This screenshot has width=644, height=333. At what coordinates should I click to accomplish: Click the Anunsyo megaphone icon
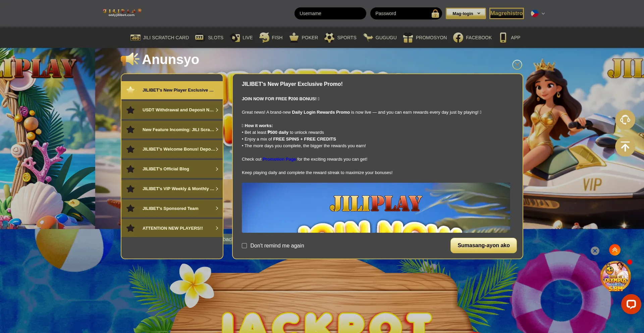[x=130, y=59]
